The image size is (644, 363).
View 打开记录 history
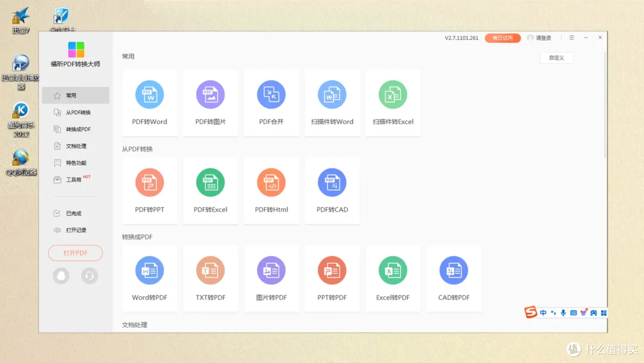coord(76,230)
